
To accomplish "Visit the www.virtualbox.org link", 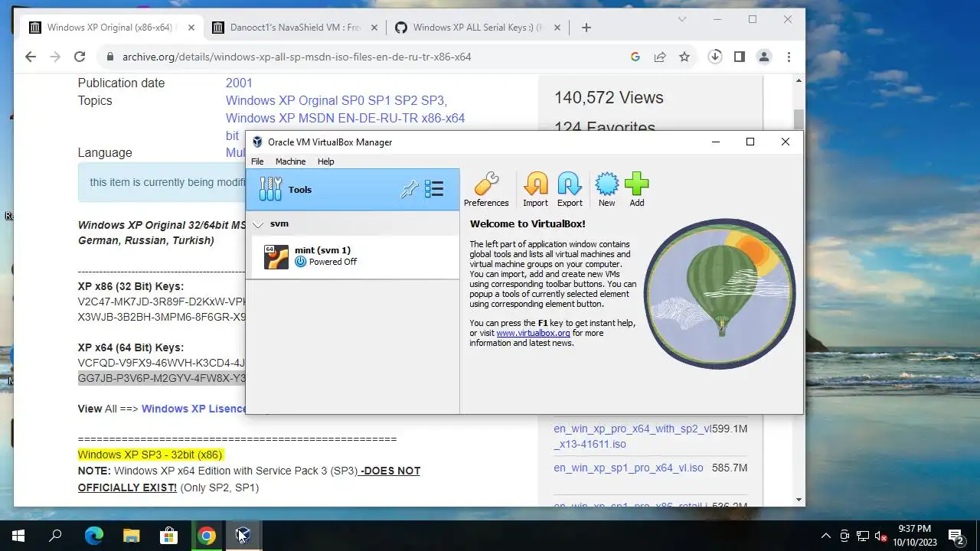I will [x=533, y=333].
